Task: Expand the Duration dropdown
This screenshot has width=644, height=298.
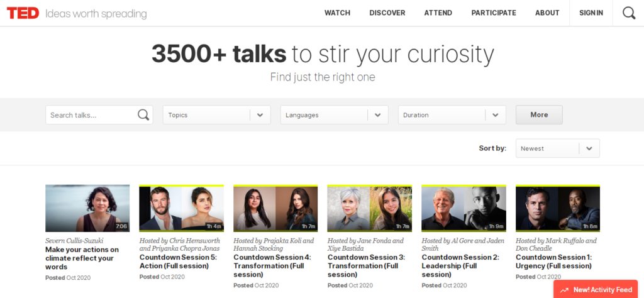Action: point(452,115)
